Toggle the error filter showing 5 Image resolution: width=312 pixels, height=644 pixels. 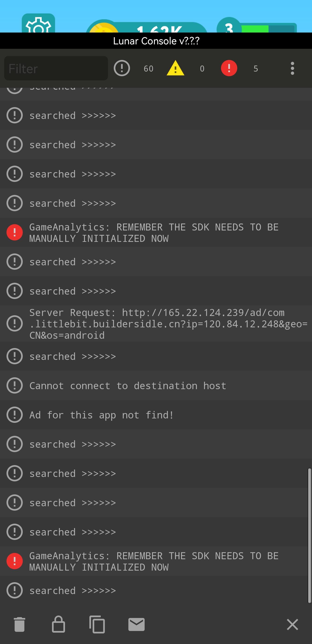[229, 68]
